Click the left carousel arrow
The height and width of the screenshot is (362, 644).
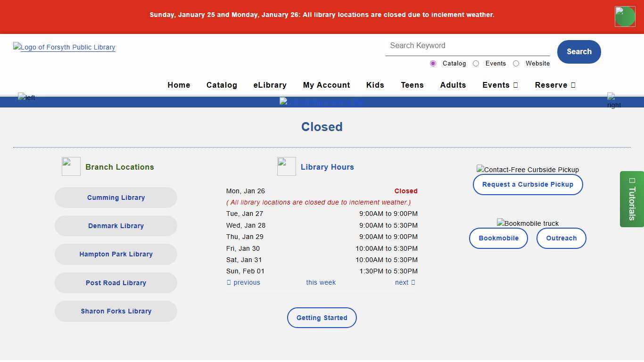tap(26, 98)
